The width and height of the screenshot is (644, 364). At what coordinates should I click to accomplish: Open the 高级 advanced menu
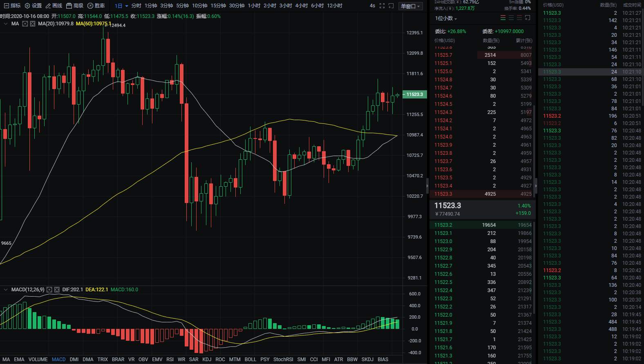pyautogui.click(x=75, y=6)
